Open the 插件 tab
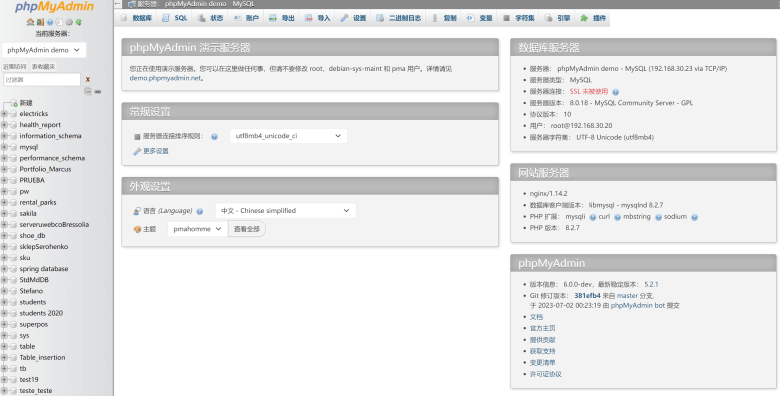The image size is (780, 396). [x=593, y=18]
